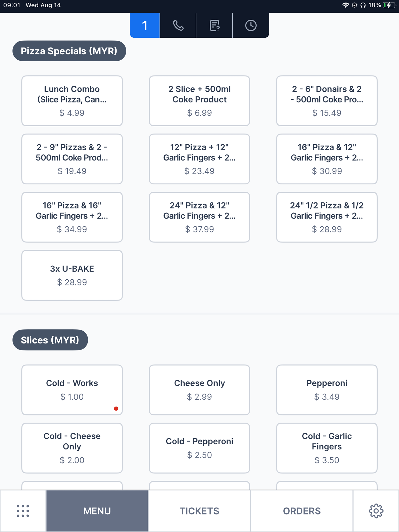Switch to the TICKETS tab

pyautogui.click(x=199, y=511)
